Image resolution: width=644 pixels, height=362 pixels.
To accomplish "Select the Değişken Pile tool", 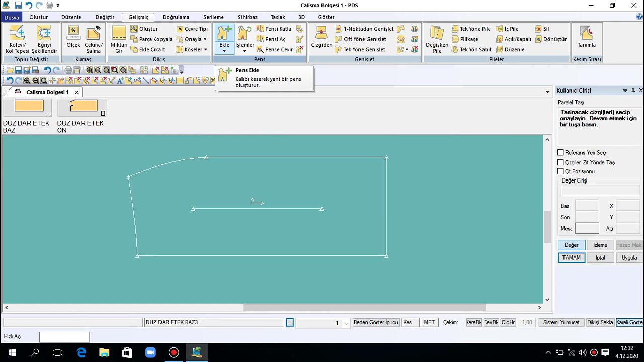I will (437, 40).
